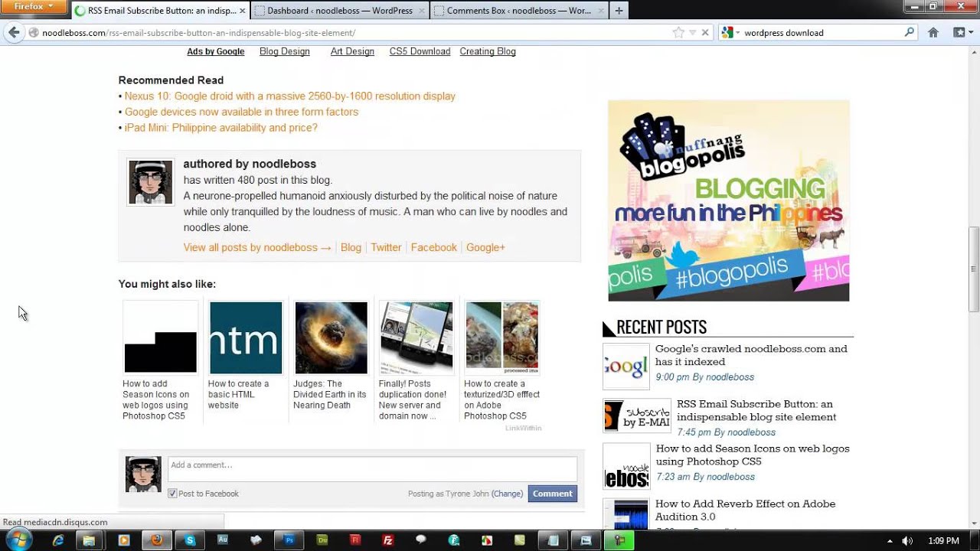Open the author's Twitter link
Screen dimensions: 980x551
386,247
